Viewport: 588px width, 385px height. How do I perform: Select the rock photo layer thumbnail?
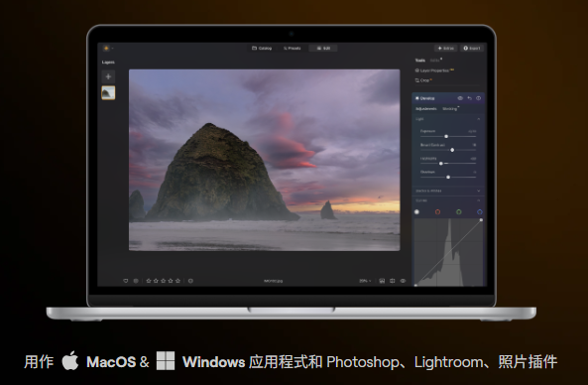pos(108,92)
